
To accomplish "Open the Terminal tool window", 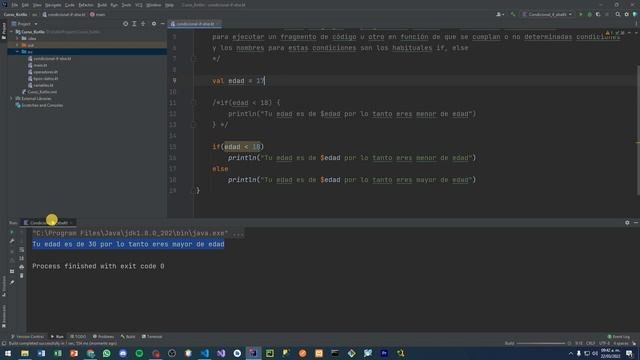I will pos(152,337).
